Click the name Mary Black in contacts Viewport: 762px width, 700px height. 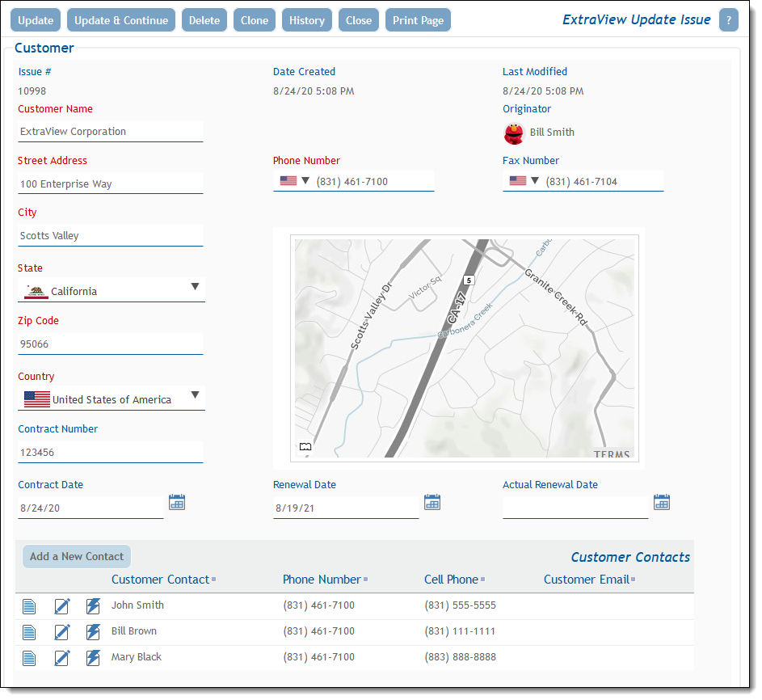coord(136,656)
